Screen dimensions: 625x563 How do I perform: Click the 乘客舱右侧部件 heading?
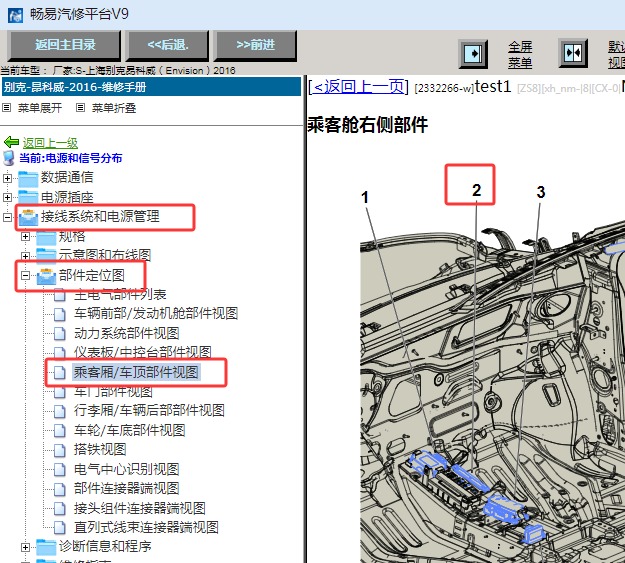click(x=368, y=125)
